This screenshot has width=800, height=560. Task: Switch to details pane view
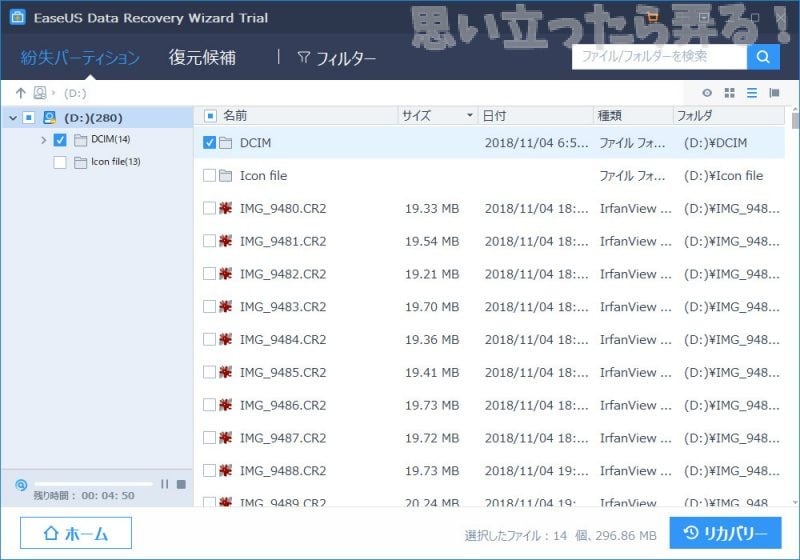tap(774, 93)
